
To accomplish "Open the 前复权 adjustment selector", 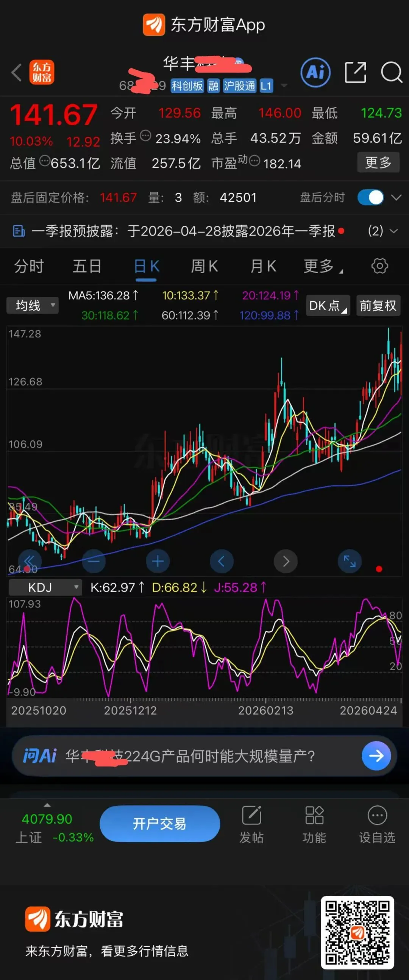I will pyautogui.click(x=378, y=305).
